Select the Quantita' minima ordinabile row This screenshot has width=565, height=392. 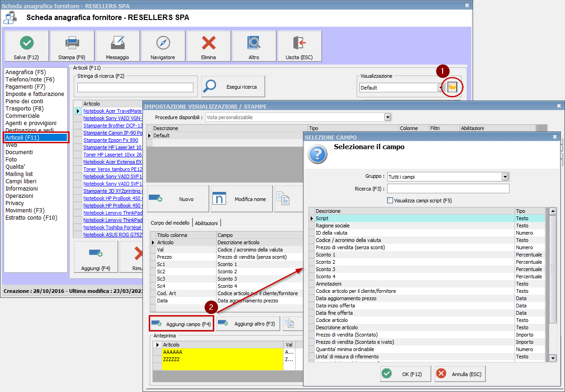pyautogui.click(x=427, y=349)
